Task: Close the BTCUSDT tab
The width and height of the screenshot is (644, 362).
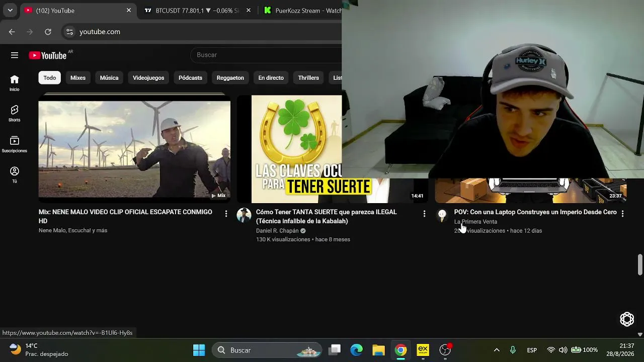Action: coord(248,10)
